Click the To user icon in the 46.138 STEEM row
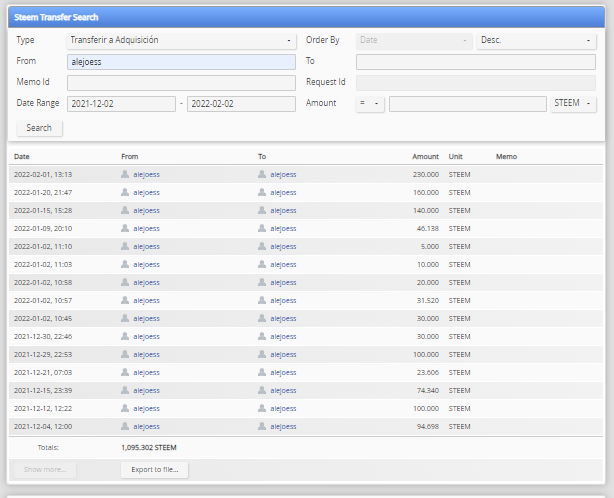This screenshot has height=498, width=614. tap(262, 228)
